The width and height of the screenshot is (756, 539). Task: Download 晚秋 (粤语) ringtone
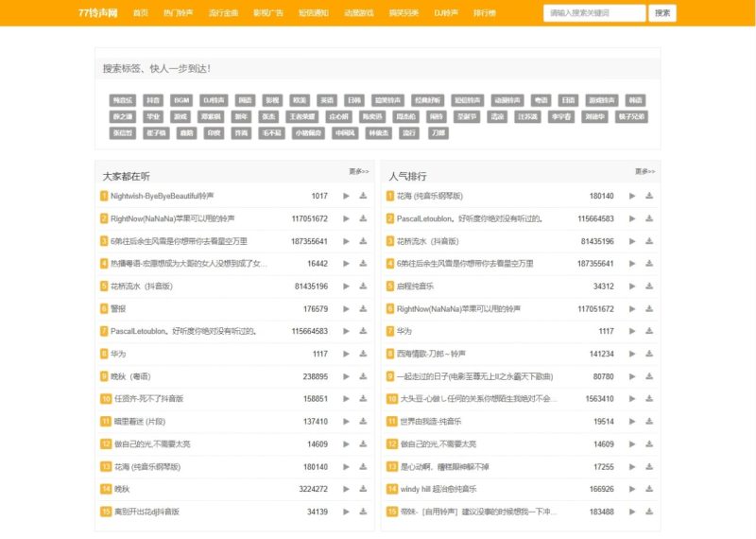point(363,376)
